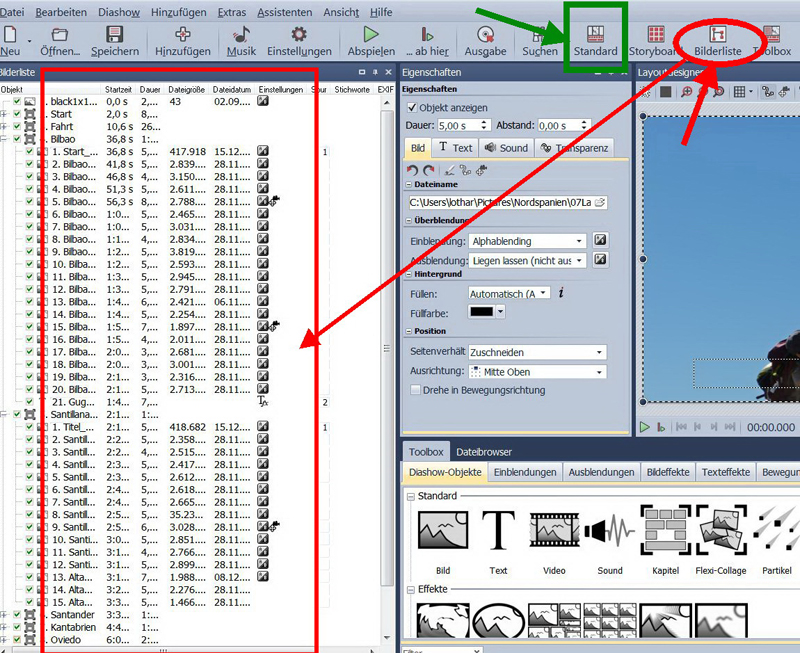Image resolution: width=800 pixels, height=653 pixels.
Task: Open the black Füllfarbe color swatch
Action: pyautogui.click(x=487, y=312)
